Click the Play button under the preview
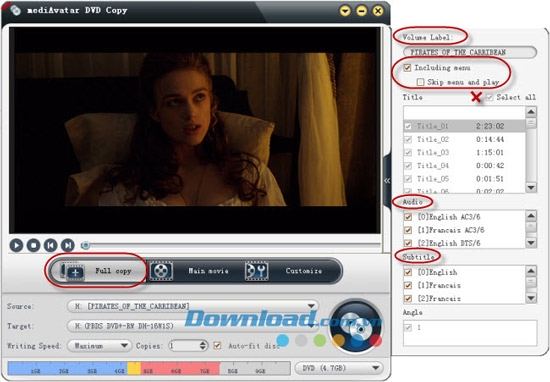The height and width of the screenshot is (382, 550). (16, 245)
